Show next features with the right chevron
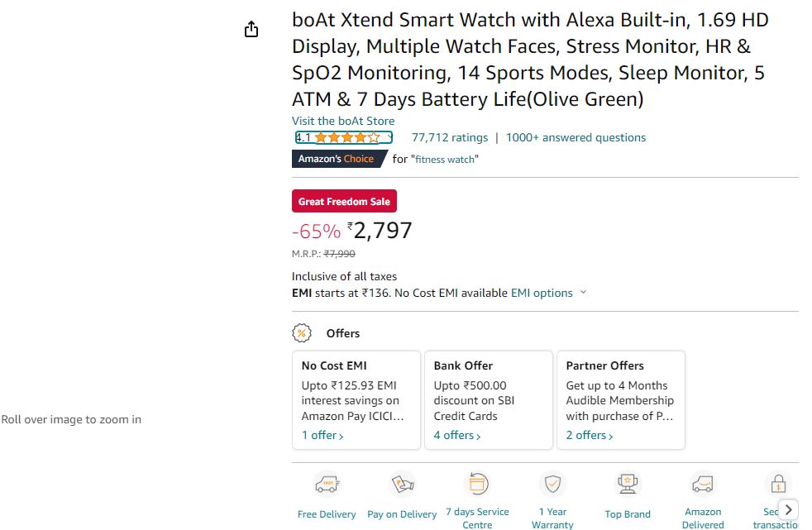Screen dimensions: 812x530 788,510
